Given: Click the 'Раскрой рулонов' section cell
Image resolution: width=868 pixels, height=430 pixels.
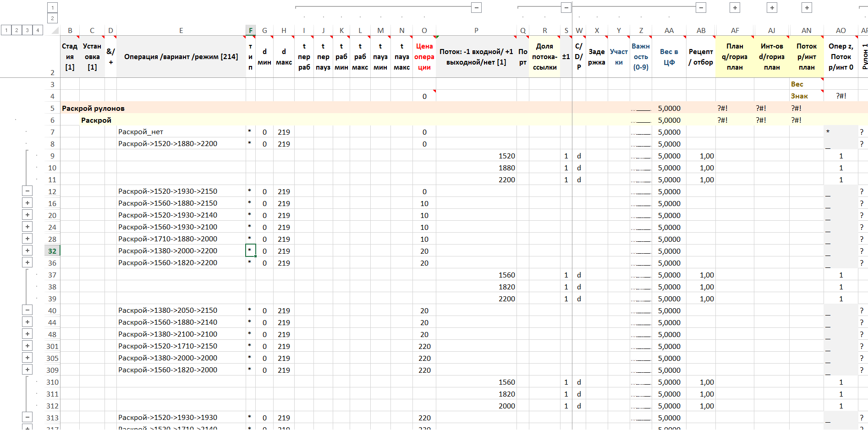Looking at the screenshot, I should point(93,108).
